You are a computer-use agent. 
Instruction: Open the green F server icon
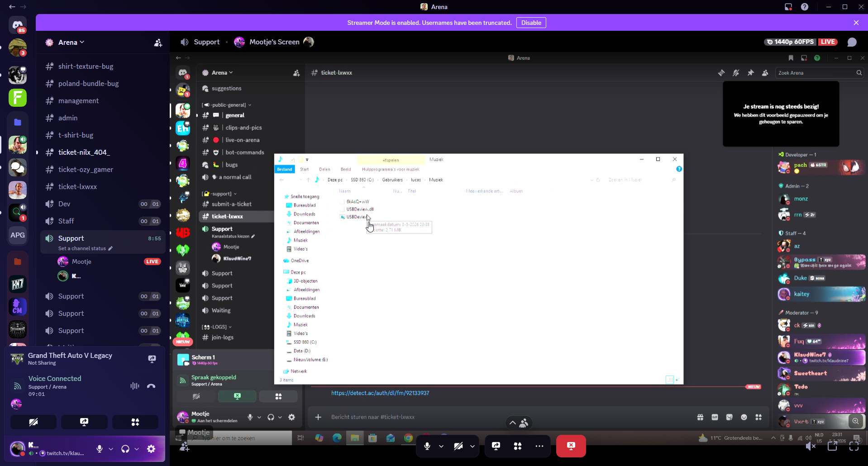[18, 98]
